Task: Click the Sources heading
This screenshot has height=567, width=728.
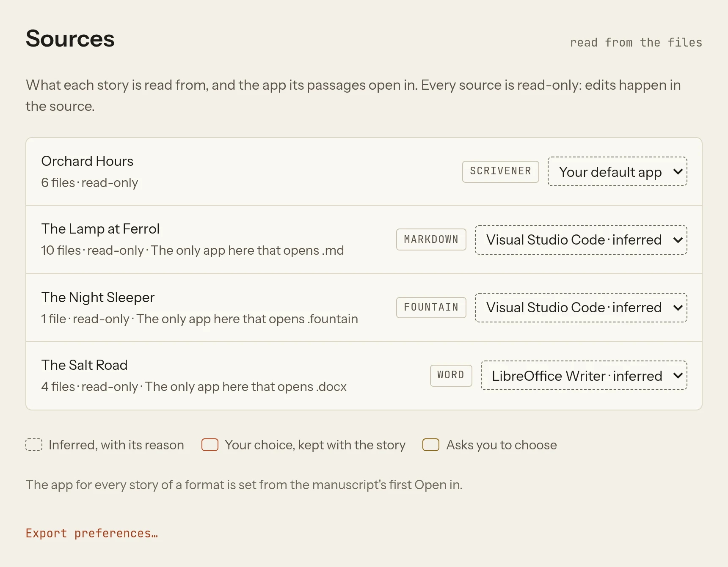Action: (70, 39)
